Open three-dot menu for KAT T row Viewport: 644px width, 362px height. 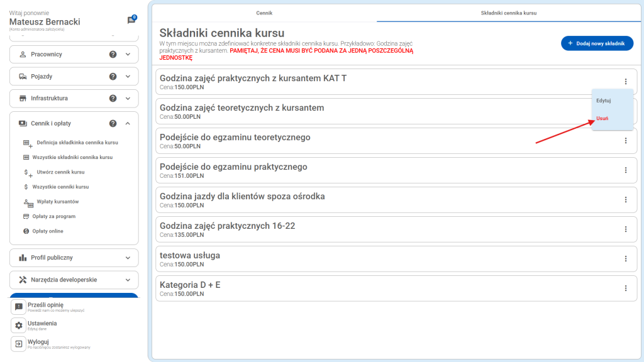[625, 81]
